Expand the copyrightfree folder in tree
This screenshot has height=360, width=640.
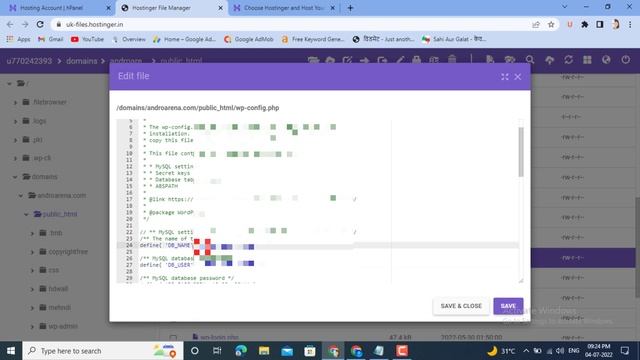click(32, 252)
